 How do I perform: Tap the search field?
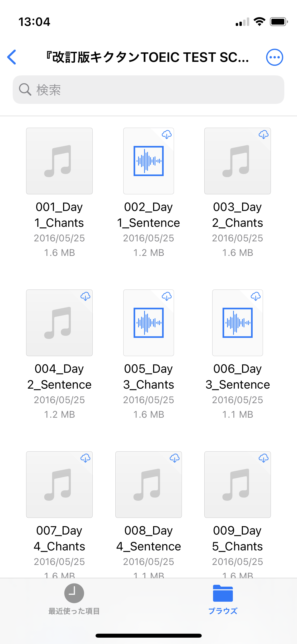[x=158, y=90]
